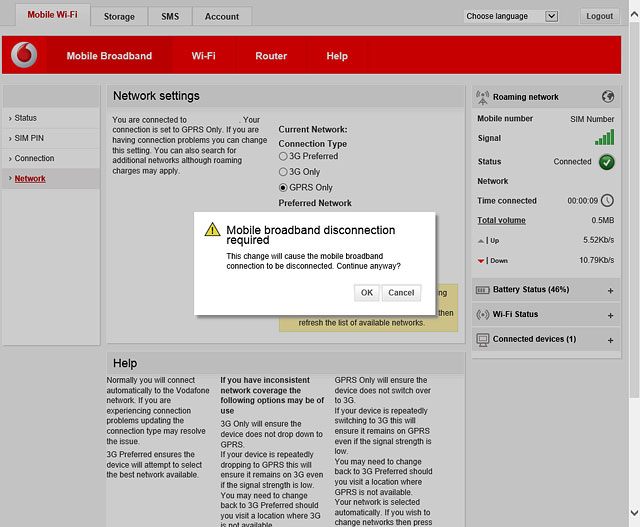Click the 'Preferred Network' label
The width and height of the screenshot is (640, 527).
(x=315, y=203)
